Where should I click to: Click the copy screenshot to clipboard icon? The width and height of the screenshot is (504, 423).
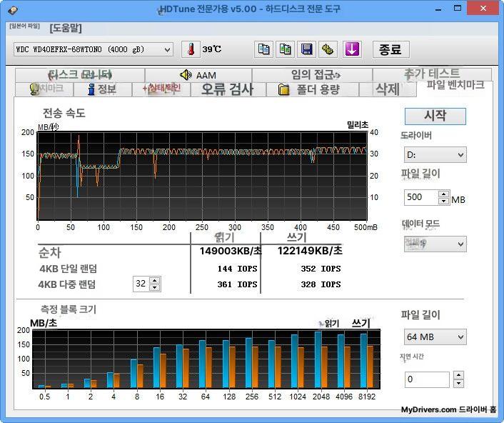[x=285, y=49]
